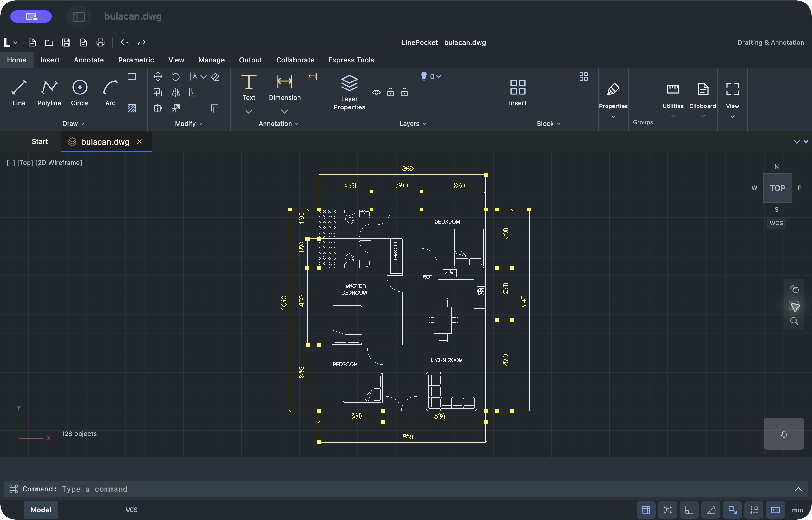Screen dimensions: 812x520
Task: Click the WCS button under ViewCube
Action: (776, 223)
